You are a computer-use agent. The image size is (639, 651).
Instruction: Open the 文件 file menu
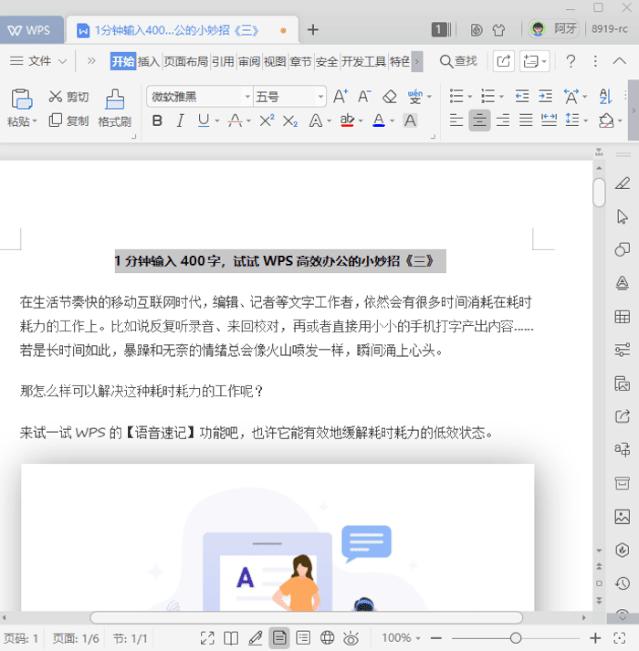coord(38,61)
